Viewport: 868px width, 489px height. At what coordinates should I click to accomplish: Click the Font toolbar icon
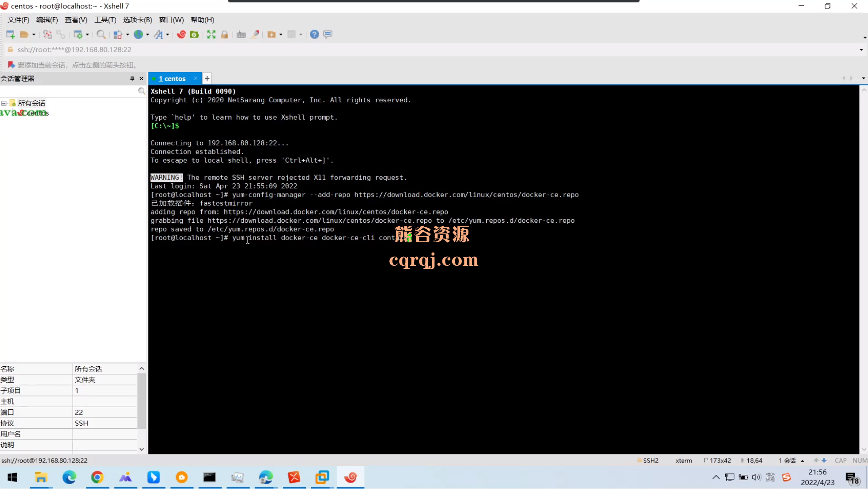pyautogui.click(x=158, y=35)
